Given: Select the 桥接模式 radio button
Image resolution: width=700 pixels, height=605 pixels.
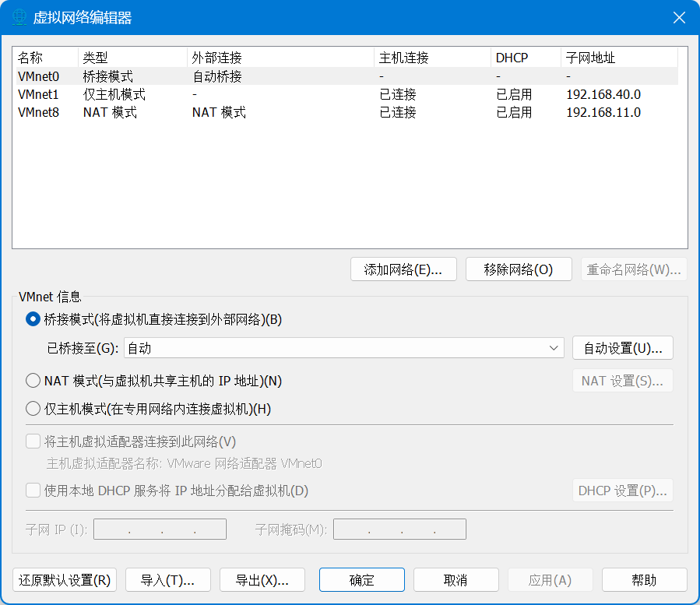Looking at the screenshot, I should 33,319.
